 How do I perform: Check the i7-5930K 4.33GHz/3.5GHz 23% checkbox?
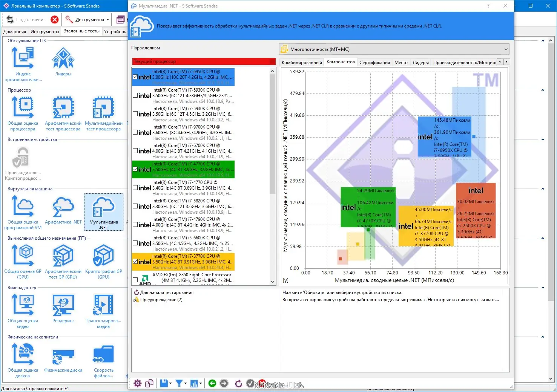(x=135, y=95)
